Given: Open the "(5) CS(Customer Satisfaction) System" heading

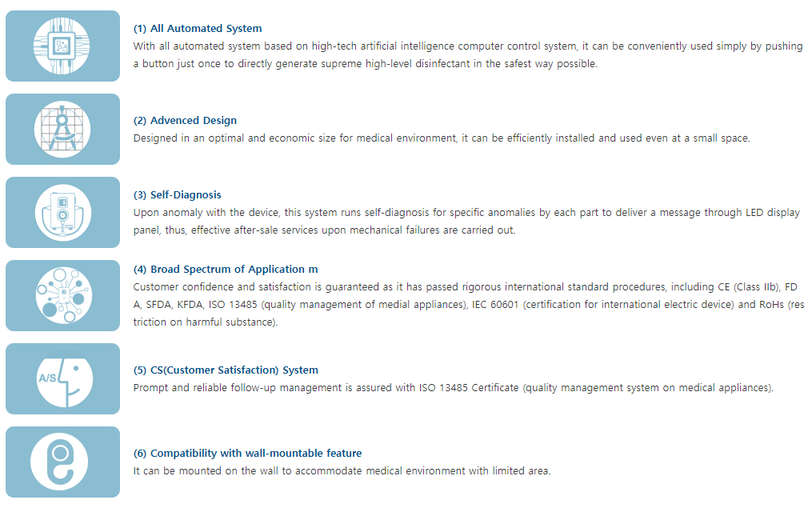Looking at the screenshot, I should pyautogui.click(x=226, y=370).
